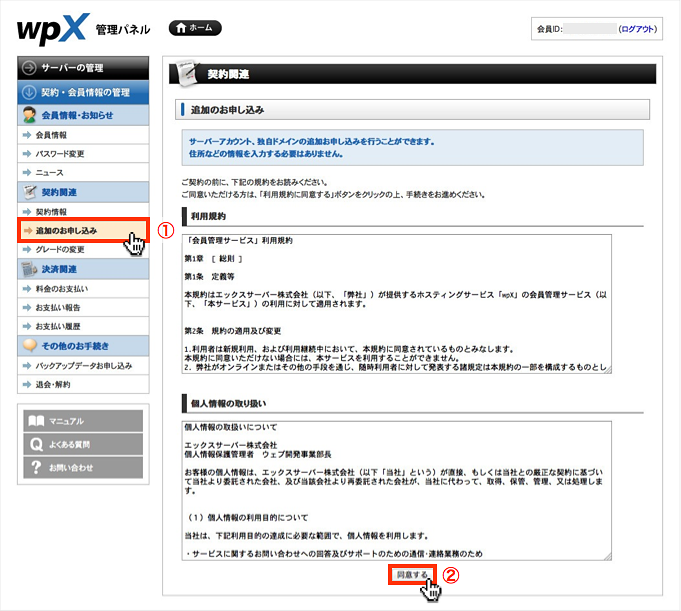The height and width of the screenshot is (611, 681).
Task: Open the マニュアル manual button
Action: [x=83, y=421]
